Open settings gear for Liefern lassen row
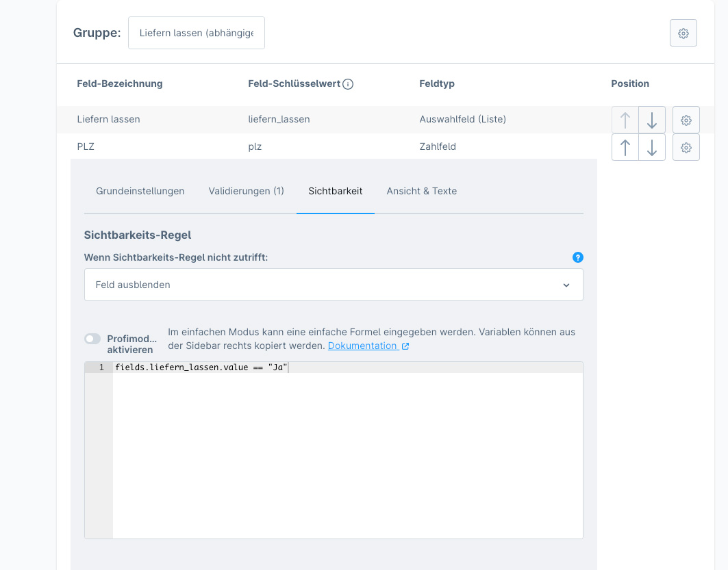Viewport: 728px width, 570px height. point(686,120)
